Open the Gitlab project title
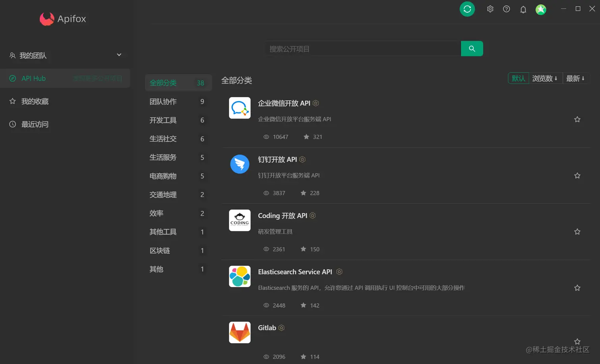 [267, 328]
